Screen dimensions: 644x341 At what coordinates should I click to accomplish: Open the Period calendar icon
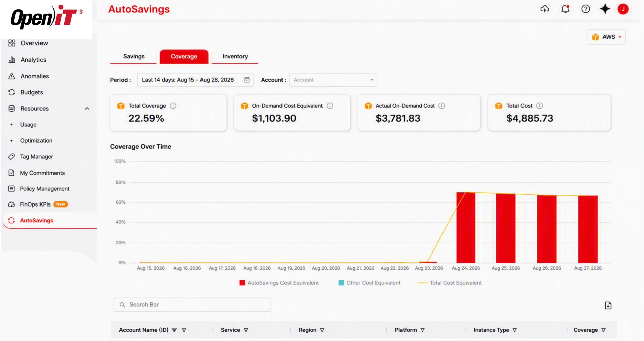coord(247,80)
